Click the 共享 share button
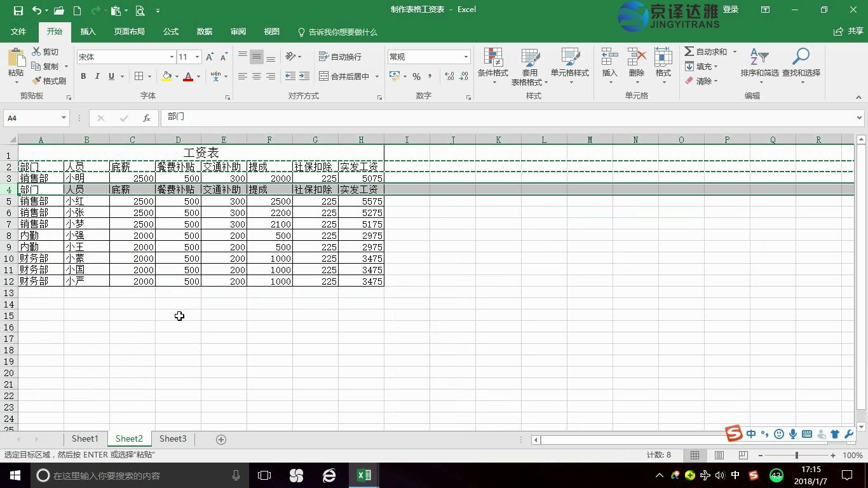Image resolution: width=868 pixels, height=488 pixels. [x=848, y=32]
